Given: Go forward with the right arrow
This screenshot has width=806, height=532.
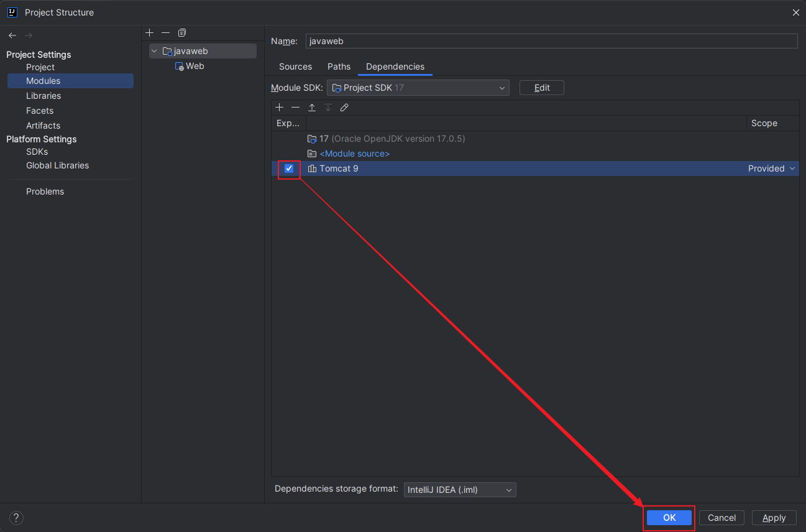Looking at the screenshot, I should (29, 35).
